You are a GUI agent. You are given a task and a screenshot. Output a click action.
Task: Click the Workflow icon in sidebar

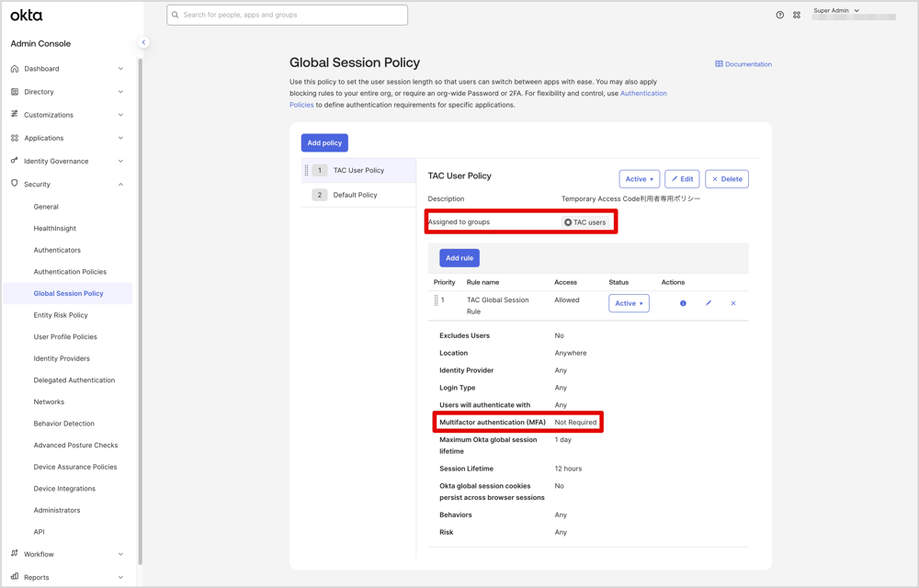[15, 553]
